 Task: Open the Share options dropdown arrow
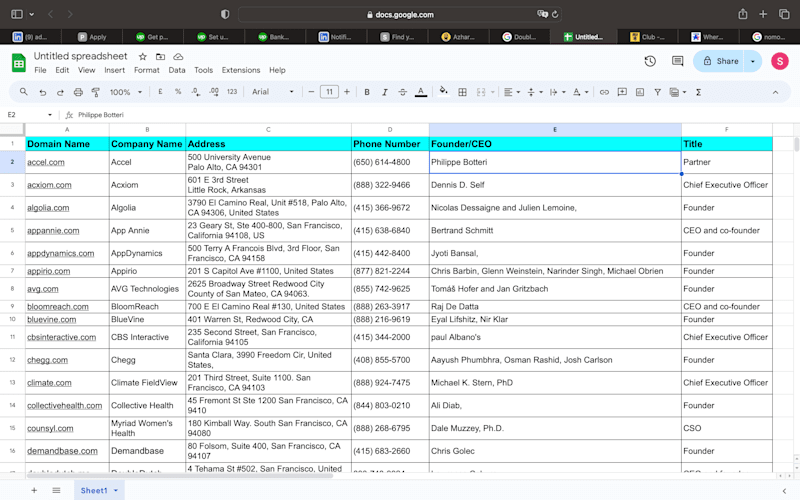(x=753, y=61)
